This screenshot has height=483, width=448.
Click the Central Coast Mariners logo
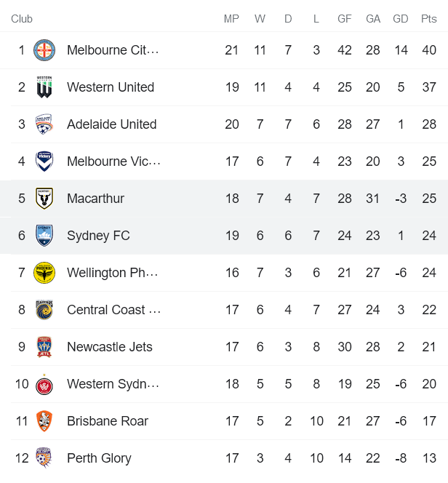click(44, 310)
